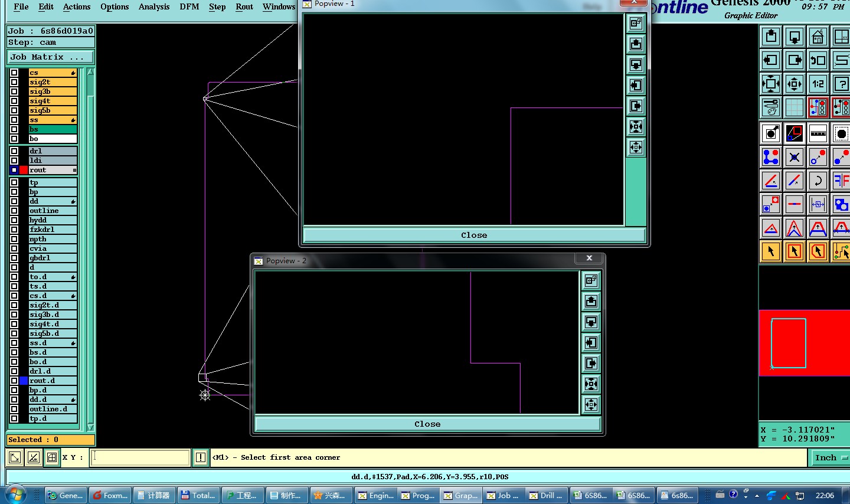This screenshot has height=504, width=850.
Task: Click the pan down icon in the right toolbar
Action: [x=795, y=37]
